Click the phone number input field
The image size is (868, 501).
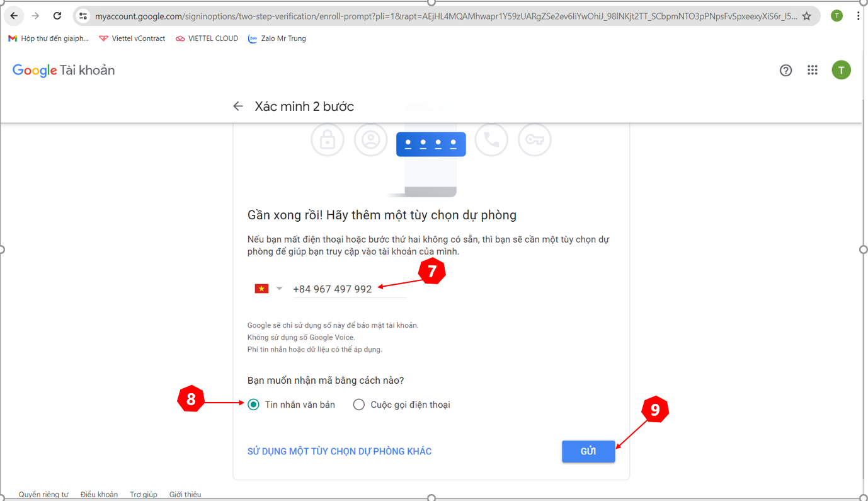pyautogui.click(x=348, y=289)
